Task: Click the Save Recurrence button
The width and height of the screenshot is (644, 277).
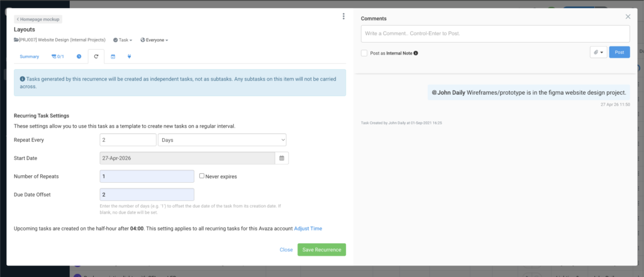Action: point(321,250)
